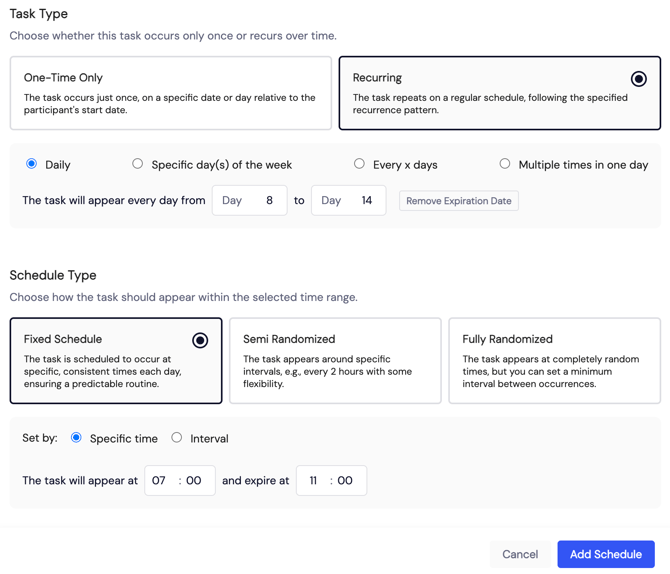The image size is (670, 574).
Task: Edit the end Day 14 field
Action: (x=349, y=200)
